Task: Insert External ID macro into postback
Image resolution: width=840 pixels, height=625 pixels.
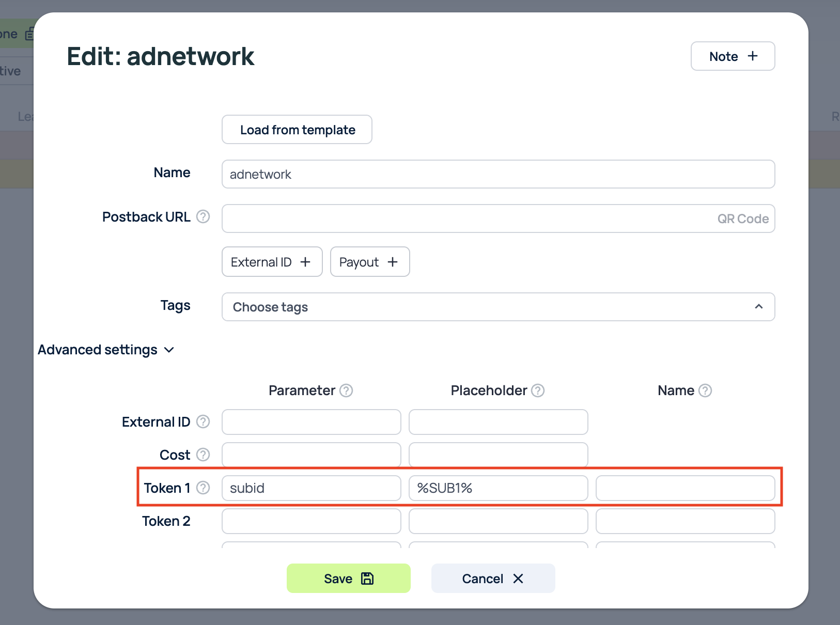Action: tap(272, 262)
